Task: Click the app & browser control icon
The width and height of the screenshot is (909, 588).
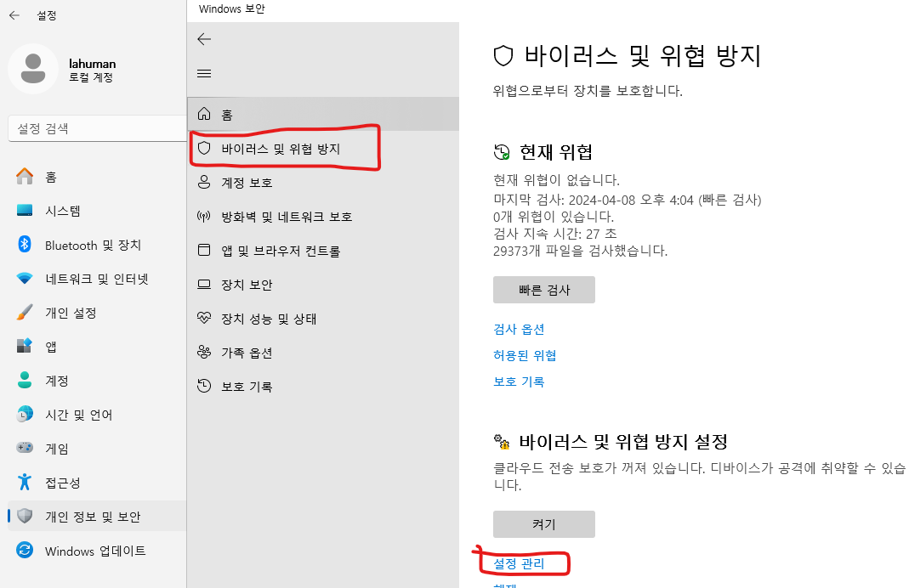Action: (204, 250)
